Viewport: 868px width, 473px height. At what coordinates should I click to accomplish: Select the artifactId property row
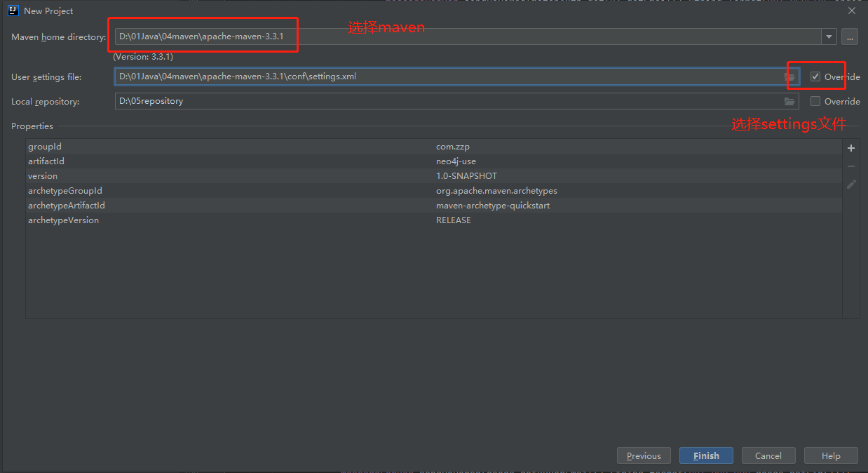pyautogui.click(x=433, y=161)
